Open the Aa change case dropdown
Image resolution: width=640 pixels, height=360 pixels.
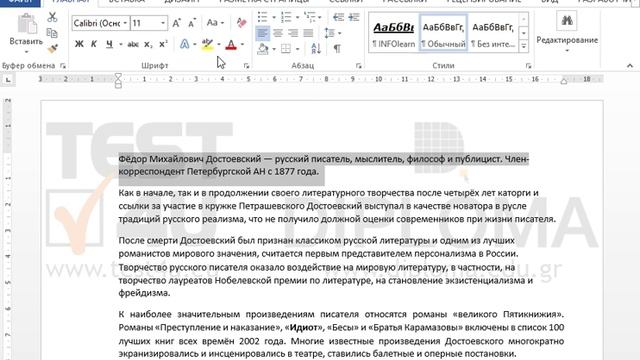[215, 23]
